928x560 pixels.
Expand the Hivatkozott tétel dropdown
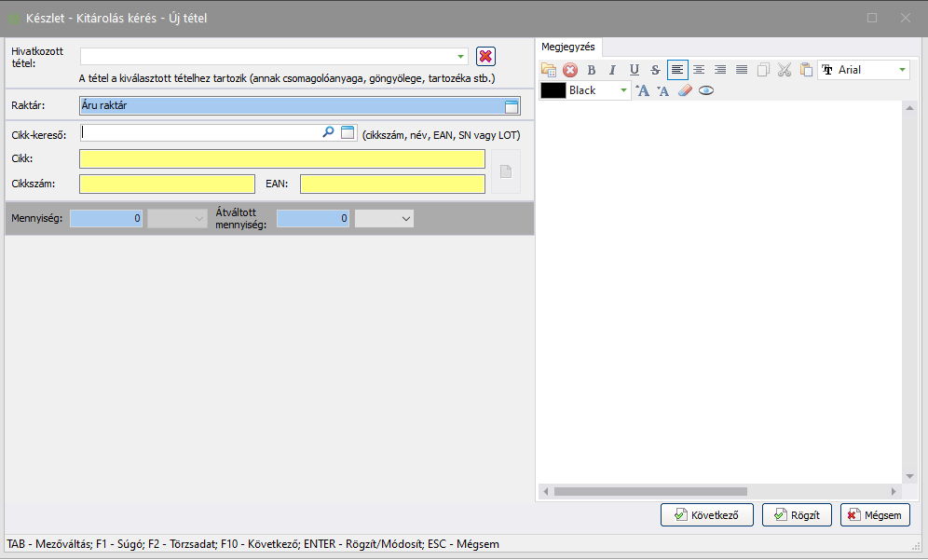click(x=460, y=56)
